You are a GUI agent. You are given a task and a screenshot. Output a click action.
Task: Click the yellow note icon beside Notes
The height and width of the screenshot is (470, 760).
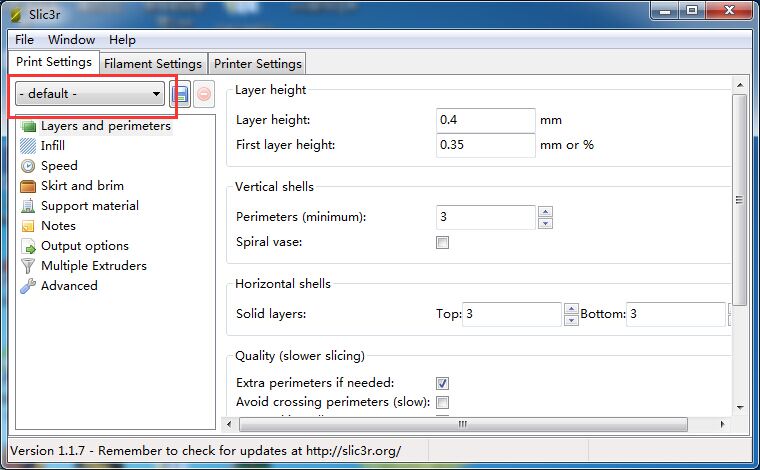pos(28,226)
